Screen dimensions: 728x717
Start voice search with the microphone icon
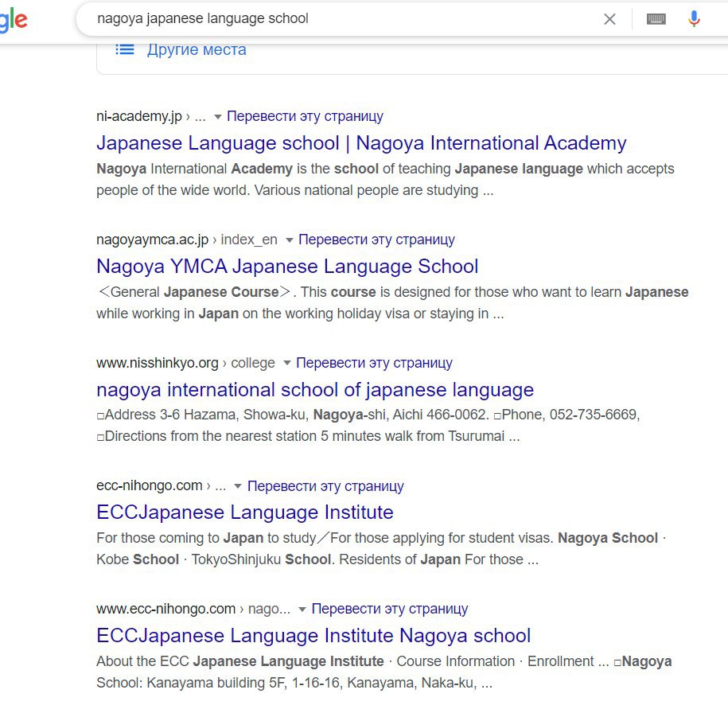694,19
